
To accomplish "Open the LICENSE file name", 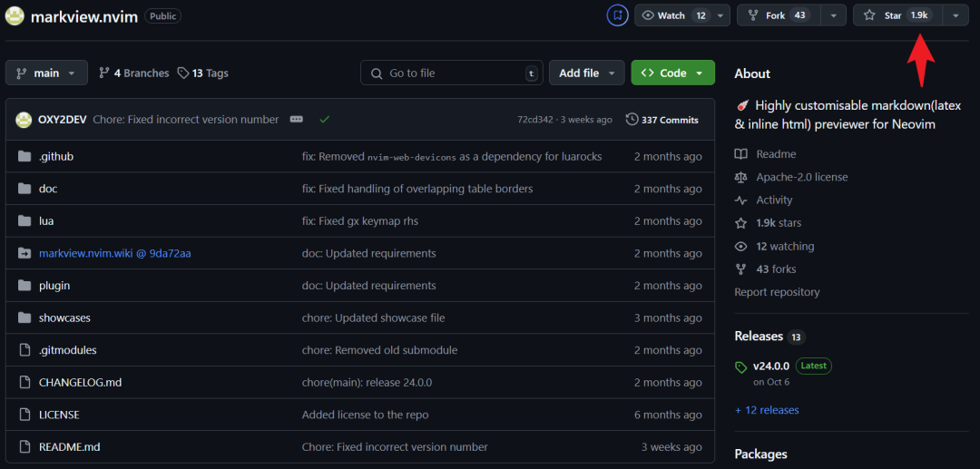I will [59, 415].
